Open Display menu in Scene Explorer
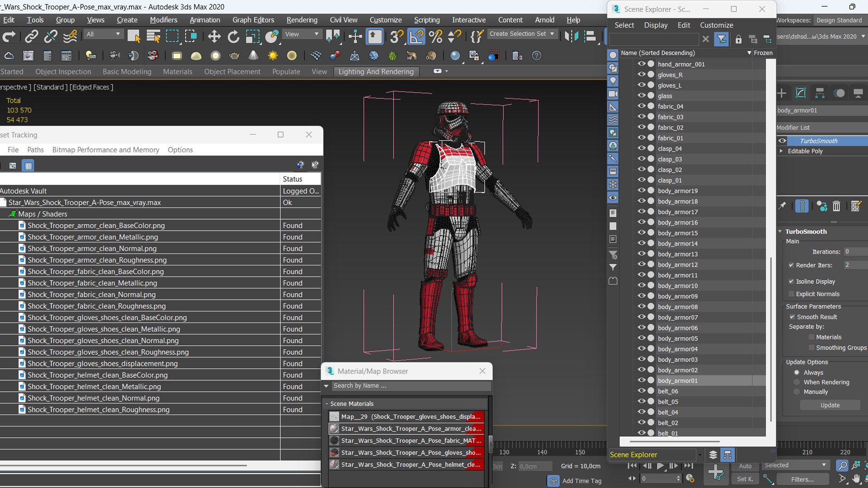Viewport: 868px width, 488px height. click(x=656, y=25)
